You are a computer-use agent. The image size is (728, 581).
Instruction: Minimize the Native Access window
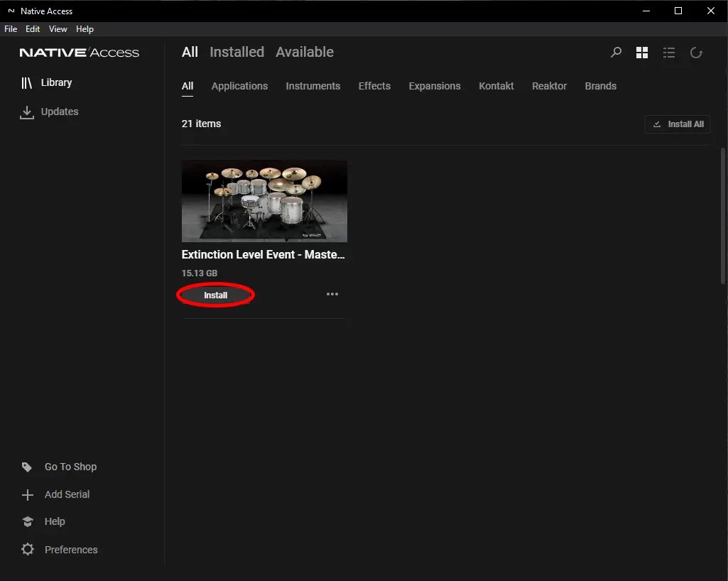(646, 11)
